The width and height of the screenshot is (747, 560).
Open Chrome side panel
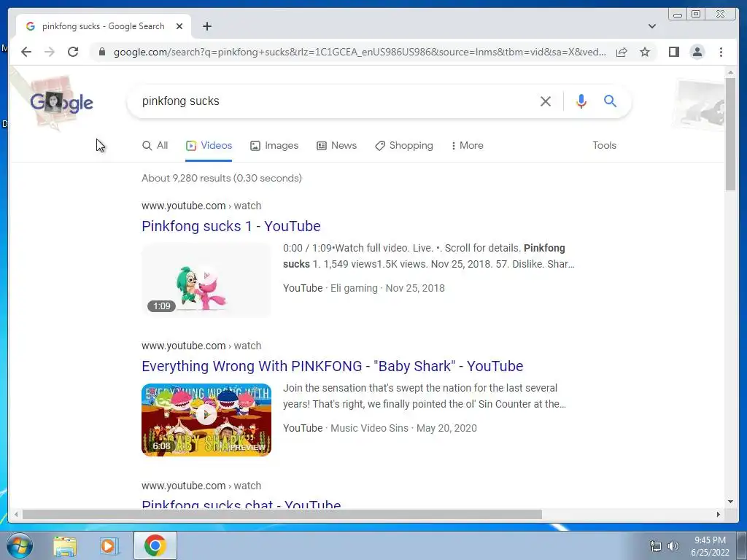[673, 52]
